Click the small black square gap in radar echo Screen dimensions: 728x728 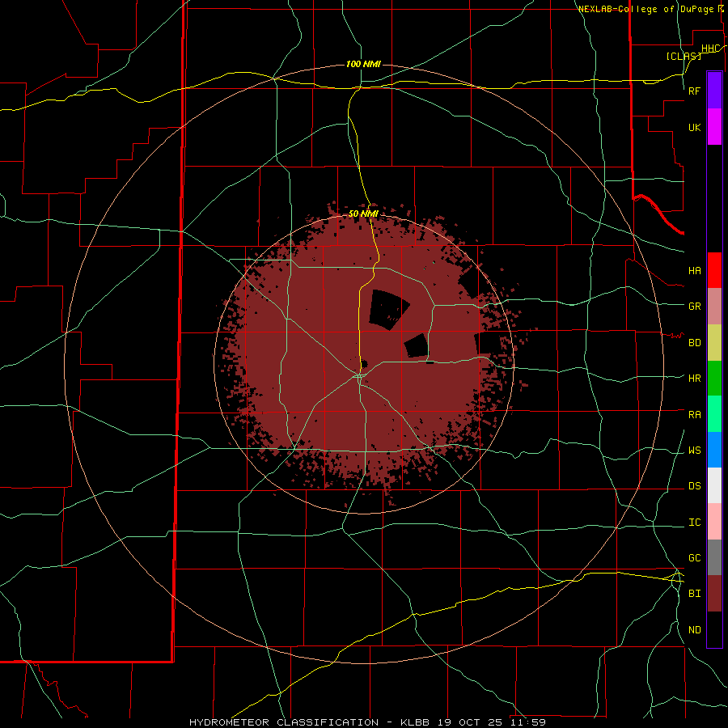[x=416, y=346]
